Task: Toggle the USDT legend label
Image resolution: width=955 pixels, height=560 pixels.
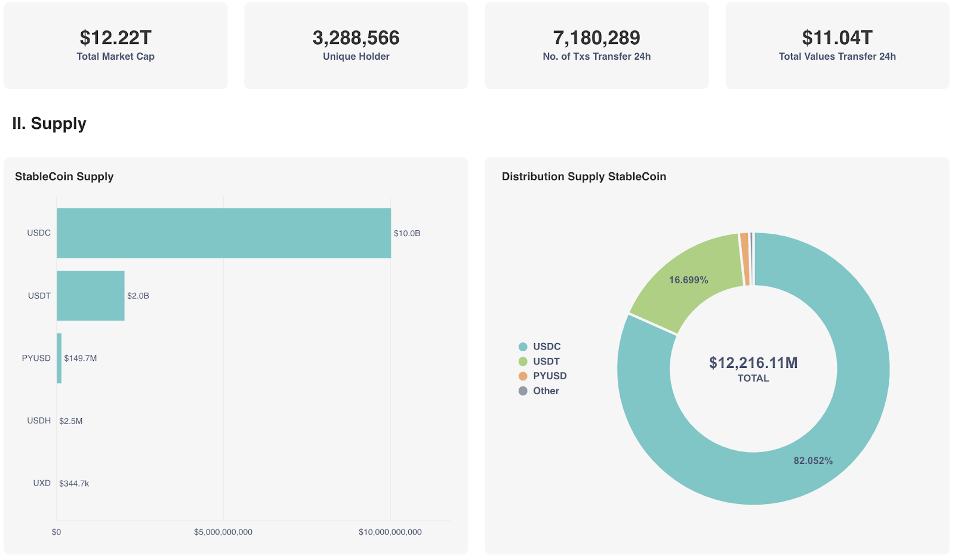Action: 546,361
